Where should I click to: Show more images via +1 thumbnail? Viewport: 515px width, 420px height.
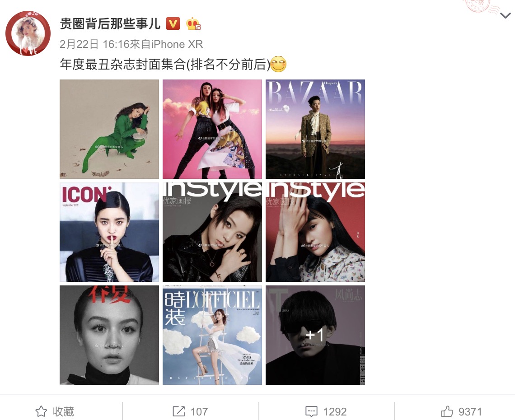click(x=315, y=335)
